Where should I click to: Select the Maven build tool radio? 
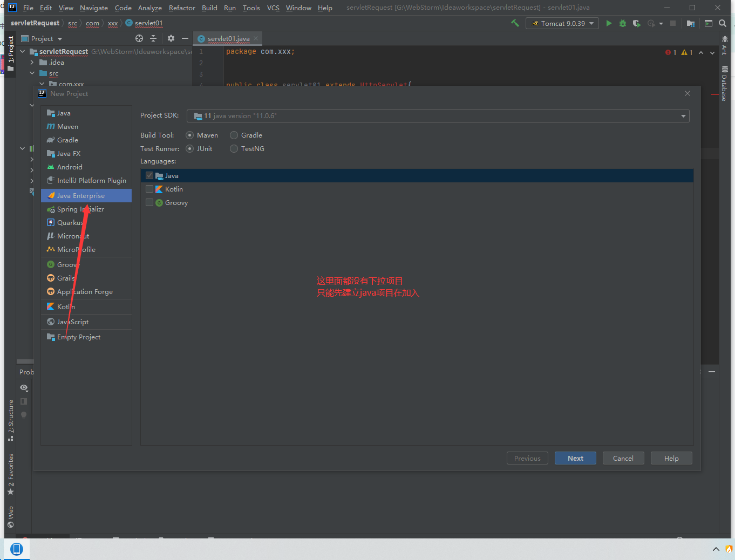(189, 135)
